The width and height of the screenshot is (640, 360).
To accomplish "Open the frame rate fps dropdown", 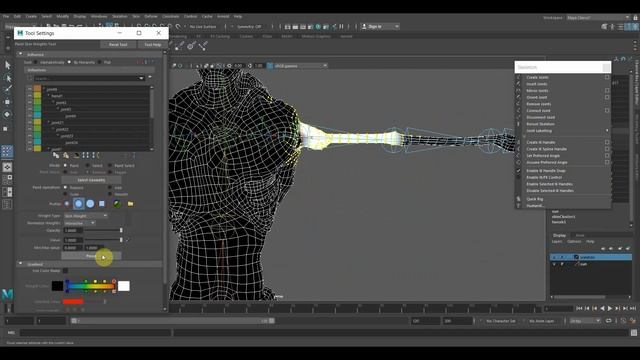I will (x=585, y=321).
